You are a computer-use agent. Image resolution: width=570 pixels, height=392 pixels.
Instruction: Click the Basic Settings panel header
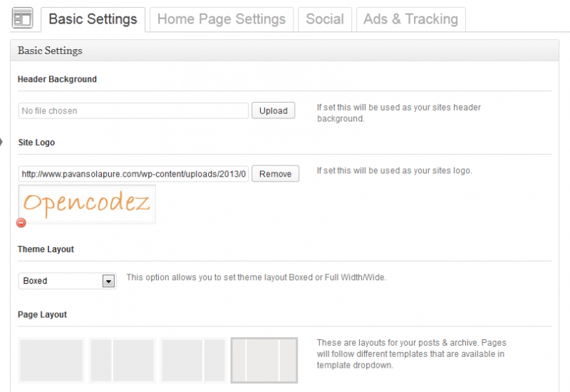point(284,51)
